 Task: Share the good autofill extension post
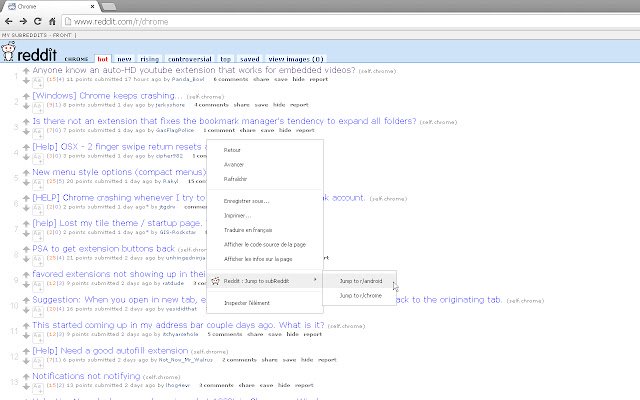(269, 360)
